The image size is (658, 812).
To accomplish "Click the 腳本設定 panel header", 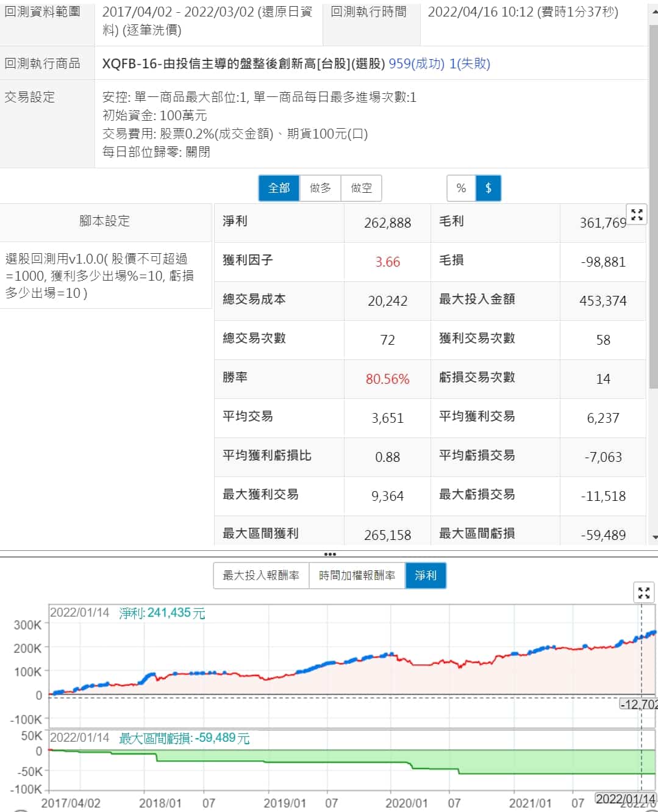I will click(x=105, y=221).
